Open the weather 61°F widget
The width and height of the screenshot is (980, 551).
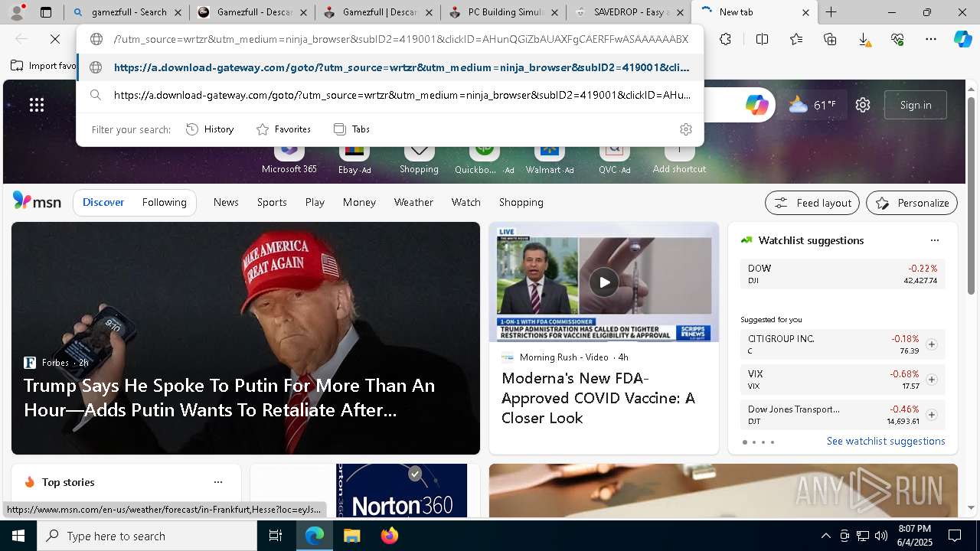click(x=812, y=105)
